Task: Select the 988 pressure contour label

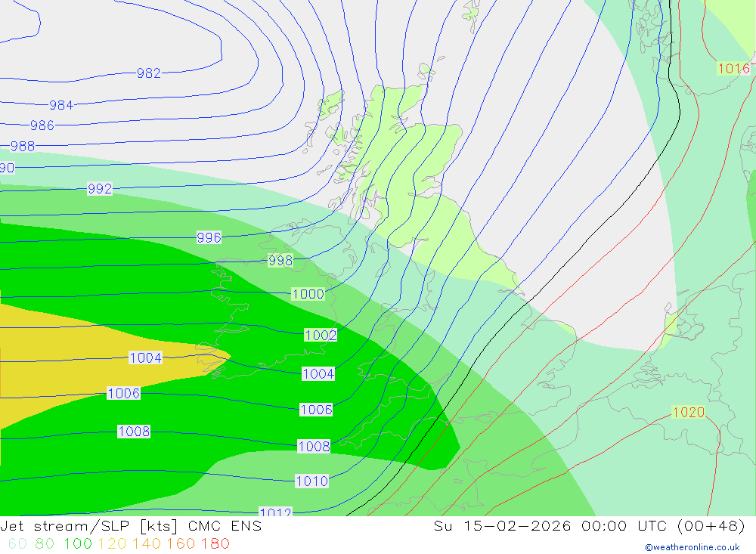Action: 23,146
